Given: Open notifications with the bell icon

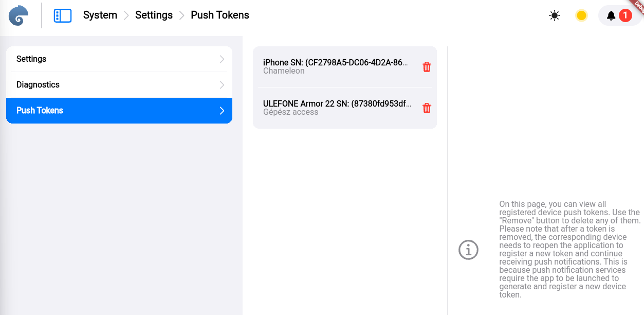Looking at the screenshot, I should [x=611, y=15].
